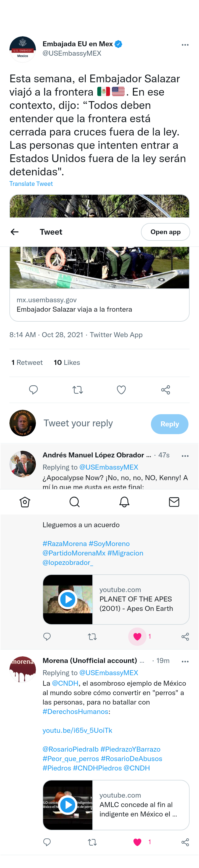Expand options for Morena reply
This screenshot has width=199, height=868.
(185, 661)
